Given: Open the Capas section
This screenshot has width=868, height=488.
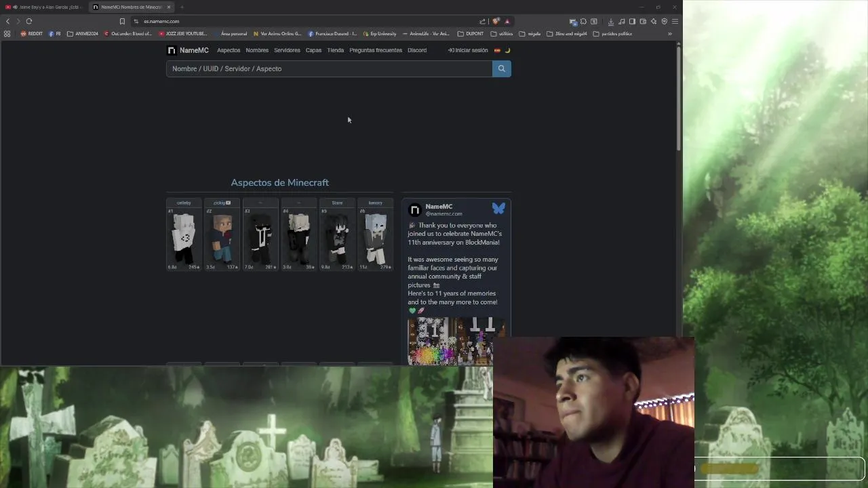Looking at the screenshot, I should pos(313,50).
